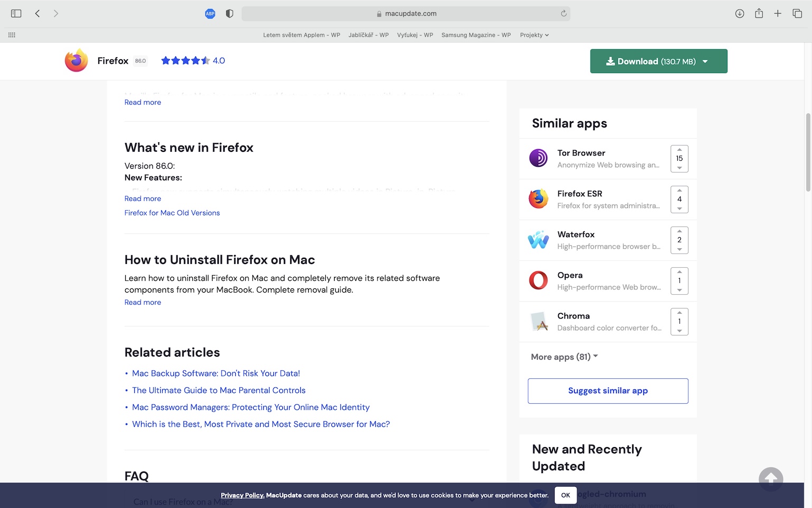Downvote Waterfox
The image size is (812, 508).
click(x=679, y=249)
